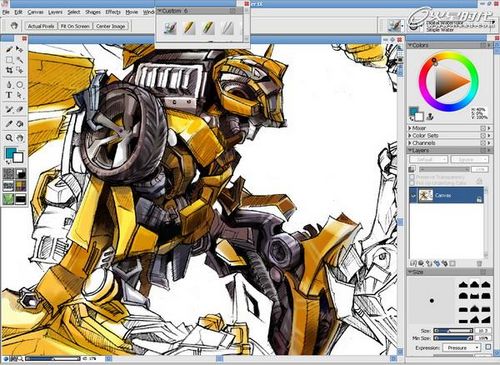Screen dimensions: 500x365
Task: Delete layer with Layers panel trash icon
Action: coord(479,263)
